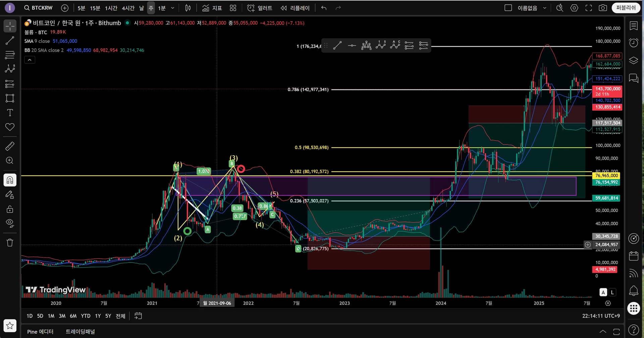The width and height of the screenshot is (644, 338).
Task: Create an alert with 얼러트 button
Action: (260, 8)
